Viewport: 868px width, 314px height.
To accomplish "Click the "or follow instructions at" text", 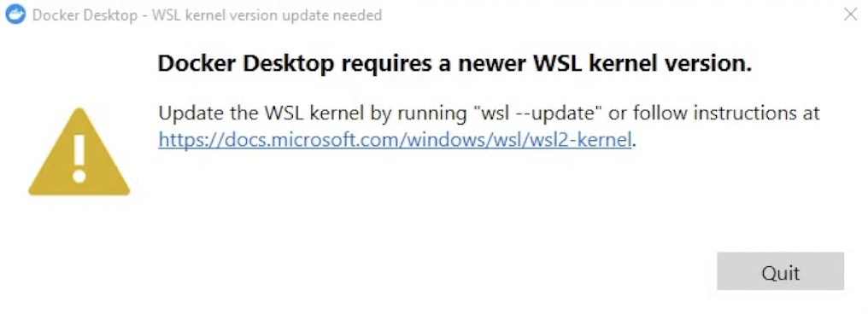I will coord(714,113).
